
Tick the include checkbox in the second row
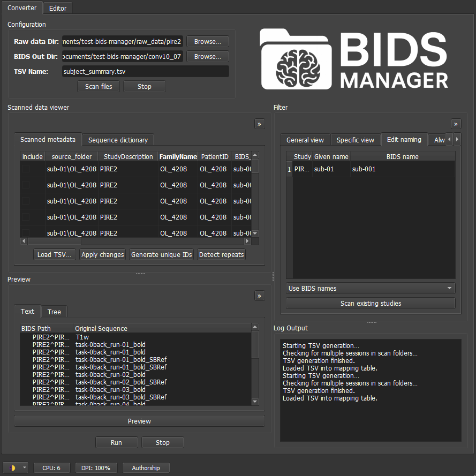coord(25,185)
